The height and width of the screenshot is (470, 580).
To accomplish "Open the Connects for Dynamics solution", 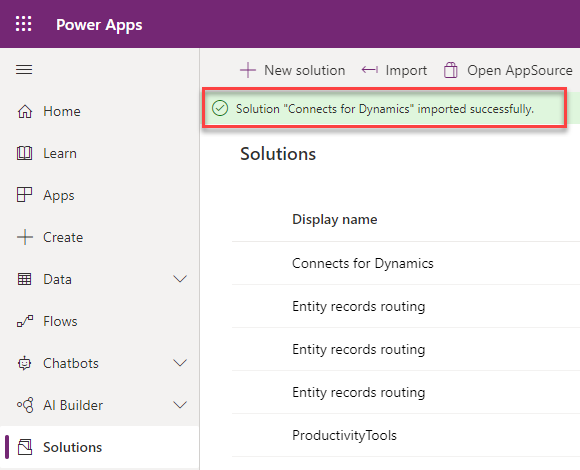I will tap(362, 263).
